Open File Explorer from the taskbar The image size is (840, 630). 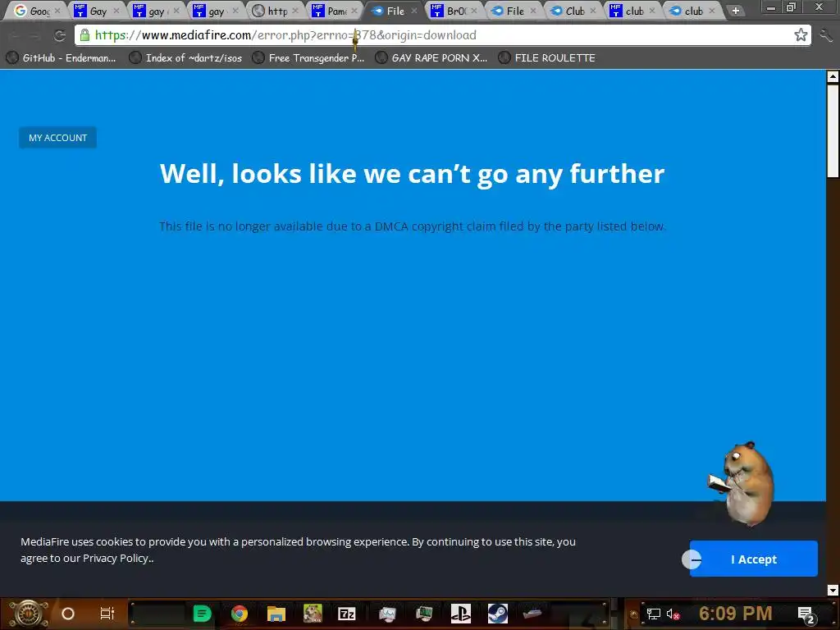tap(276, 614)
